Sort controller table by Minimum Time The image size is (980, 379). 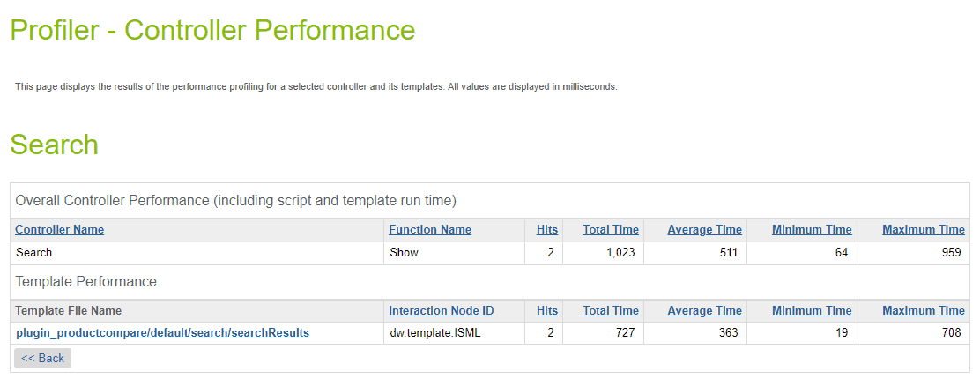click(x=812, y=229)
